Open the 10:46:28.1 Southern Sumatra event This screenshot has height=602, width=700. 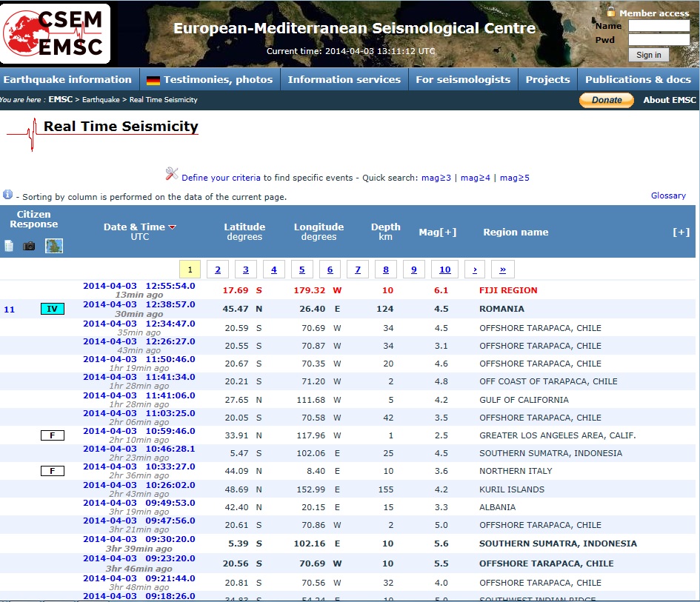pos(139,449)
